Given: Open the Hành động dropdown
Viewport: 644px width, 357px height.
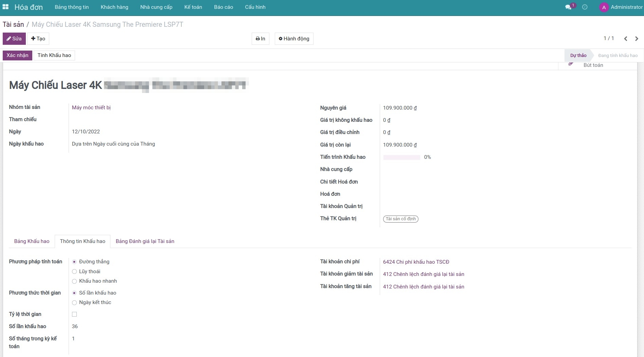Looking at the screenshot, I should click(x=294, y=39).
